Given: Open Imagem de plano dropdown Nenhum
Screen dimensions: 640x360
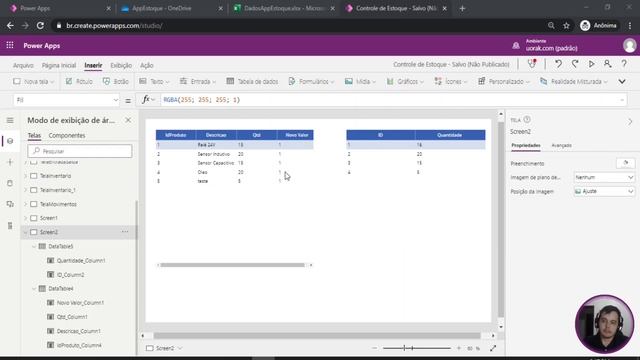Looking at the screenshot, I should point(604,177).
